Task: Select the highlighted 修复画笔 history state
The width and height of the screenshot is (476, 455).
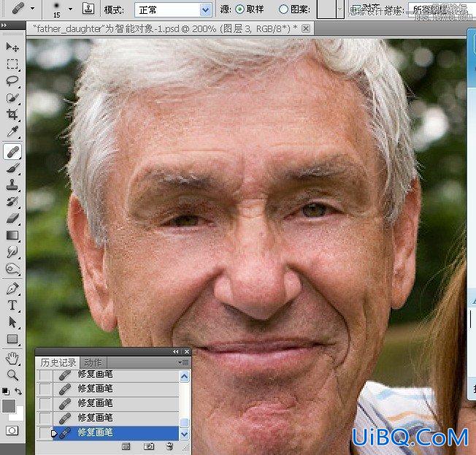Action: pos(115,433)
